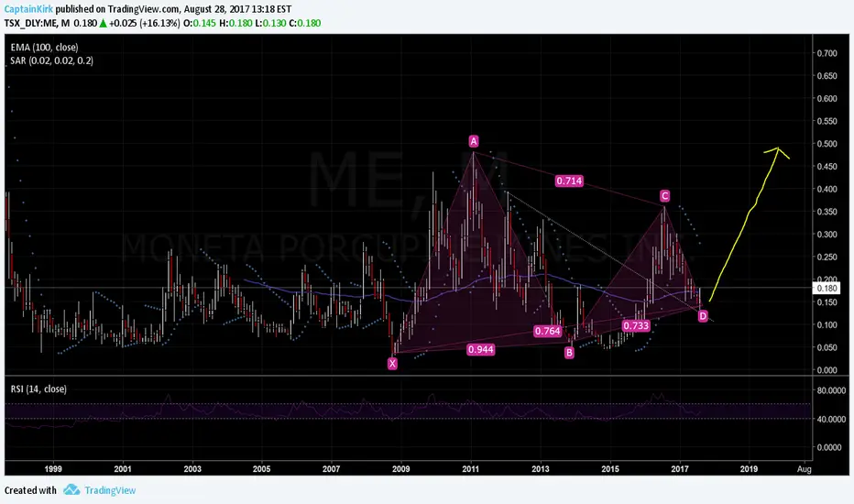Click the green up-arrow price change indicator
The height and width of the screenshot is (504, 854).
click(103, 24)
